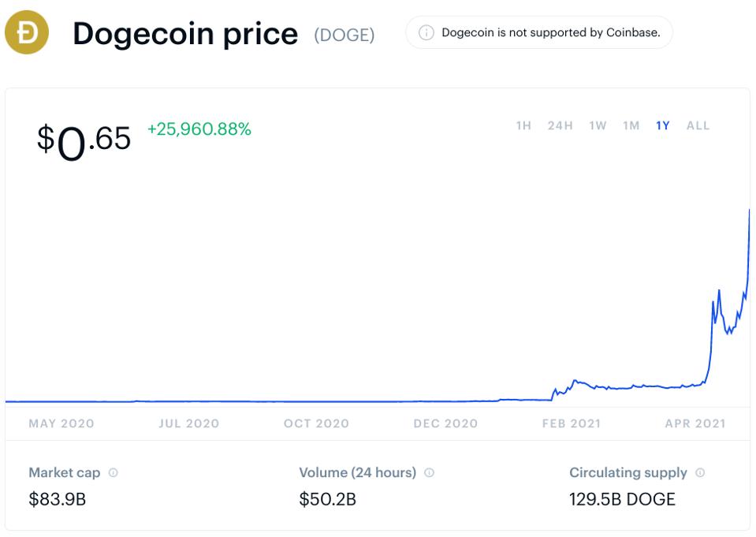Click the Market cap info icon
The height and width of the screenshot is (537, 756).
coord(114,473)
